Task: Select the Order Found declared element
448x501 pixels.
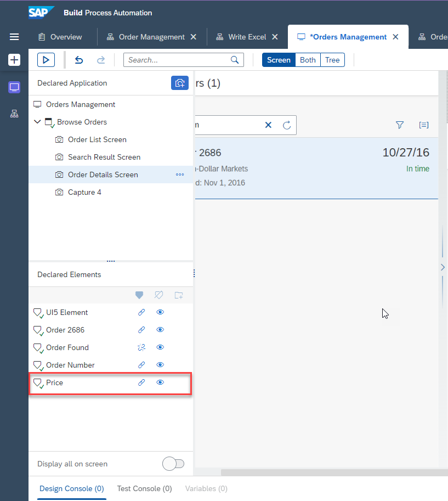Action: tap(111, 347)
